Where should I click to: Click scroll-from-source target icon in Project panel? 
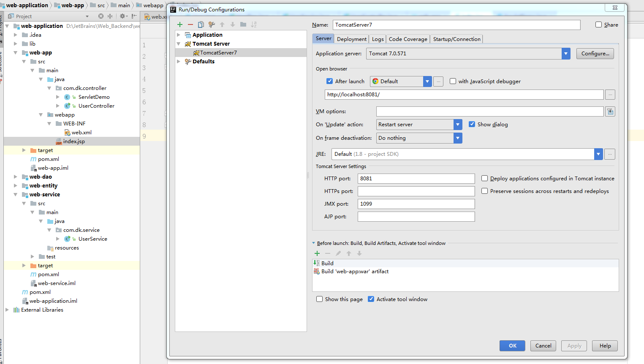tap(101, 16)
